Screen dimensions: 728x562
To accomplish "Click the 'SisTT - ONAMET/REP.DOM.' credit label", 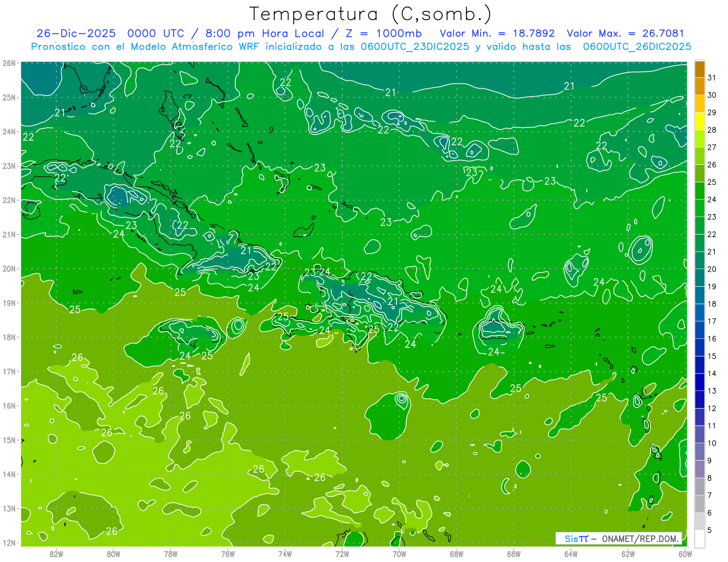I will (618, 538).
